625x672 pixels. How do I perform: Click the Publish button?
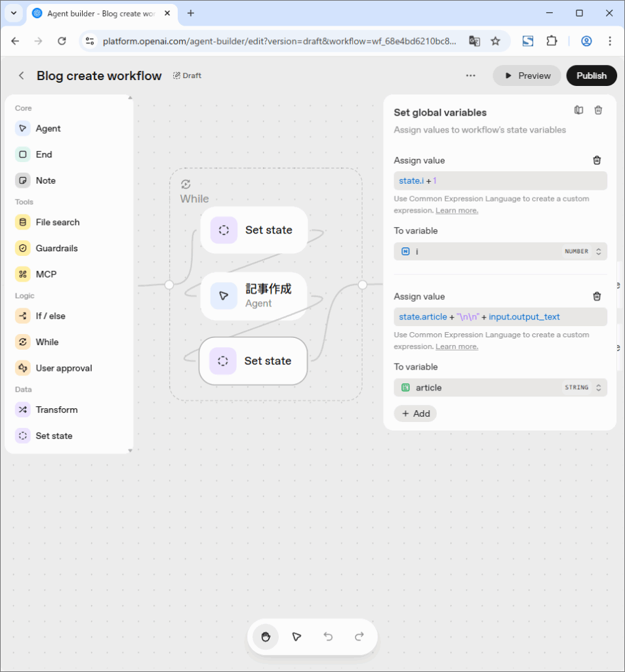tap(591, 75)
